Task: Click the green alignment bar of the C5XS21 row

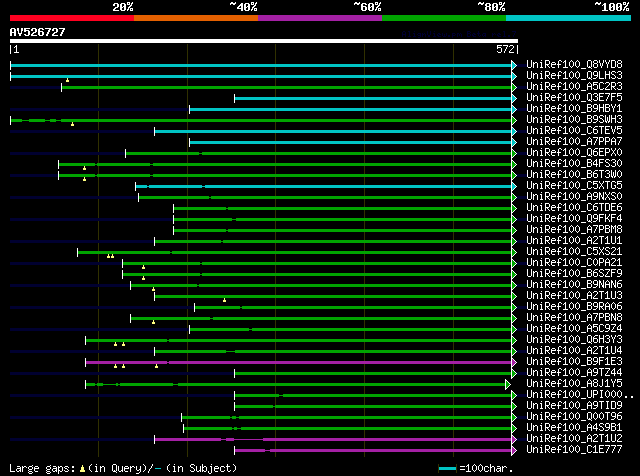Action: coord(295,252)
